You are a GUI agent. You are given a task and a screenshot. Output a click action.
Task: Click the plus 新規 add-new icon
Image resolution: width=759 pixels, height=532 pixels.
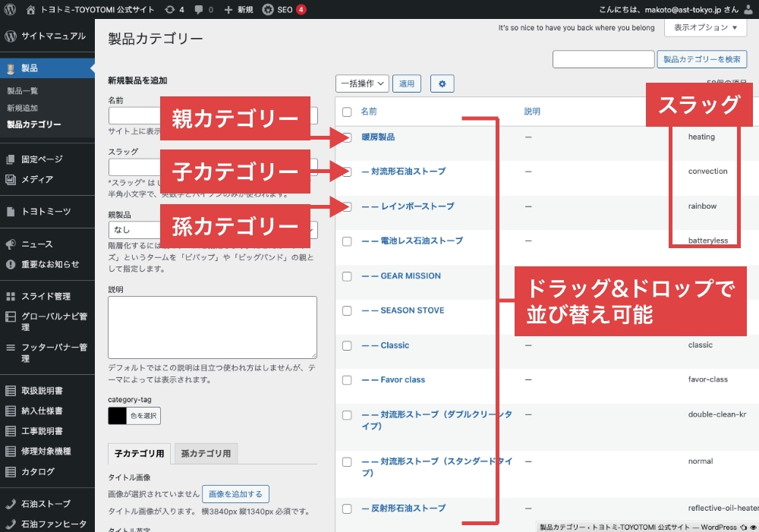click(x=228, y=10)
